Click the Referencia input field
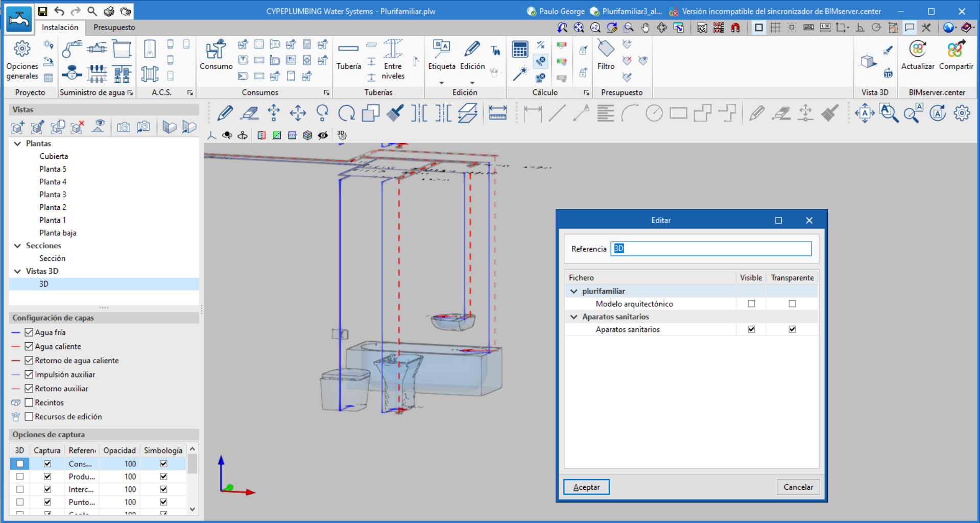This screenshot has height=523, width=980. (x=711, y=249)
